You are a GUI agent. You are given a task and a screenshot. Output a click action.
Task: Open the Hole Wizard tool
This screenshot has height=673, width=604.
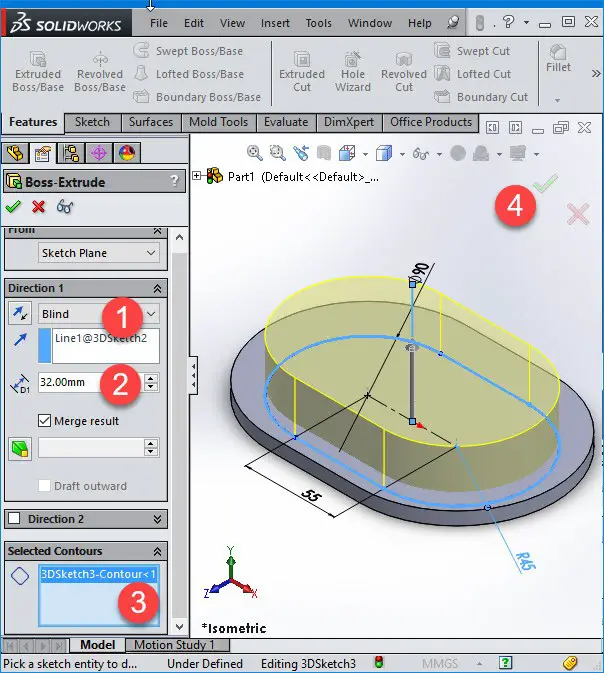point(353,72)
